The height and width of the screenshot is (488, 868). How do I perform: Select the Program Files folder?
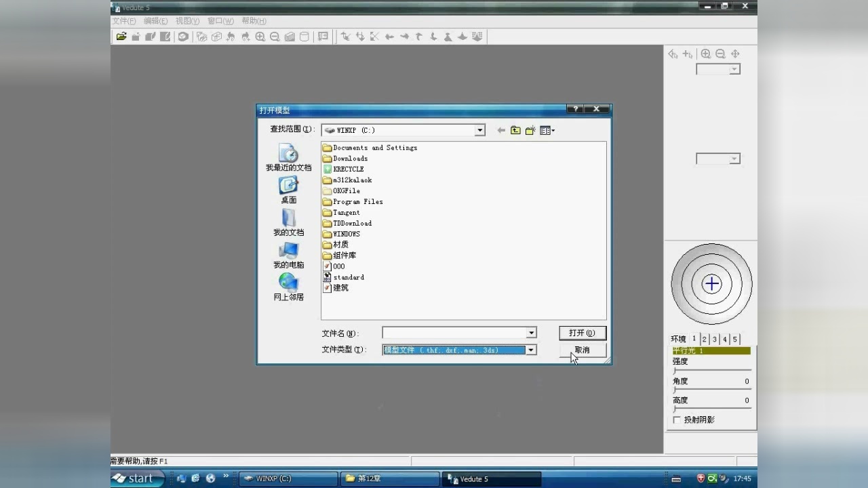pos(353,201)
